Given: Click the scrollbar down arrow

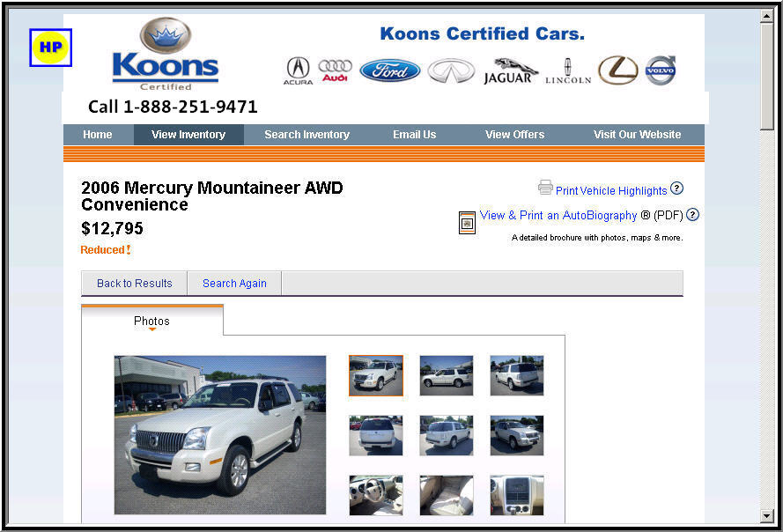Looking at the screenshot, I should pos(766,516).
